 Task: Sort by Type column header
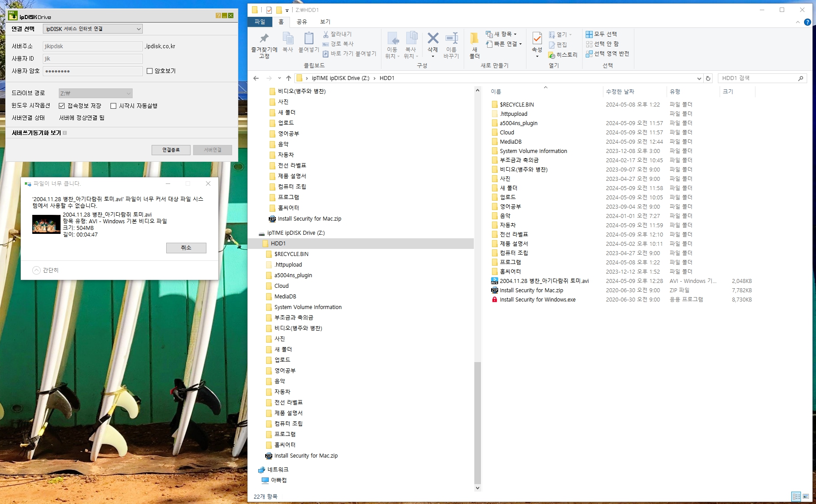pyautogui.click(x=693, y=92)
